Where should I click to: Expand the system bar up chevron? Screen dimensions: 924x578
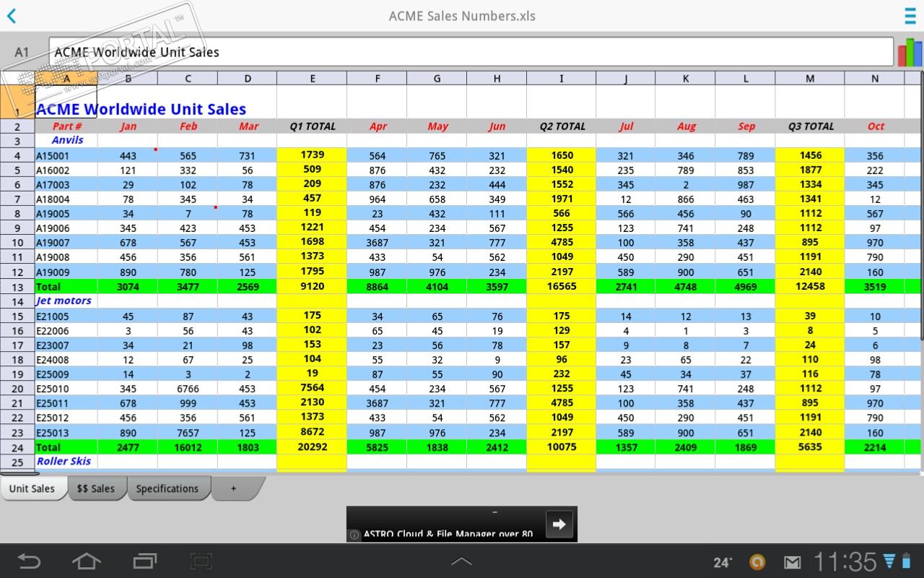pyautogui.click(x=462, y=561)
